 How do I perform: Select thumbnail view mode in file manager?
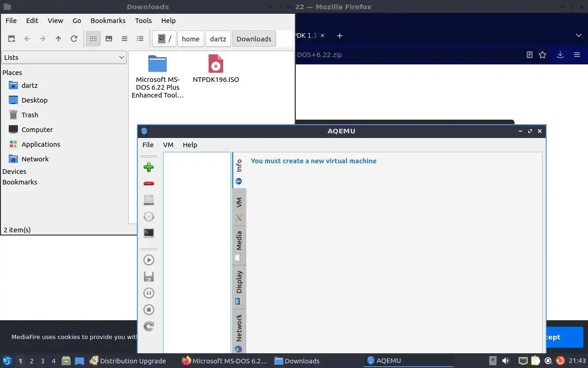click(109, 39)
